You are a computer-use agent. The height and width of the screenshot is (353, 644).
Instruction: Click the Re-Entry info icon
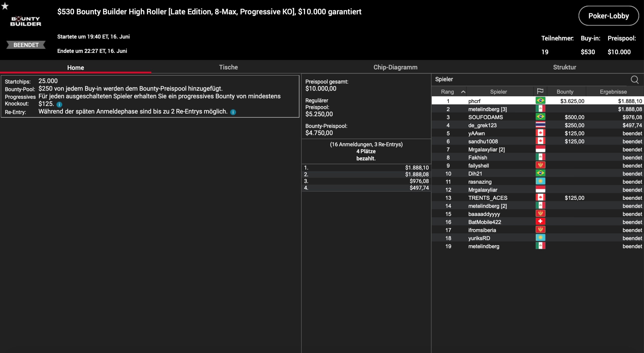pos(233,112)
